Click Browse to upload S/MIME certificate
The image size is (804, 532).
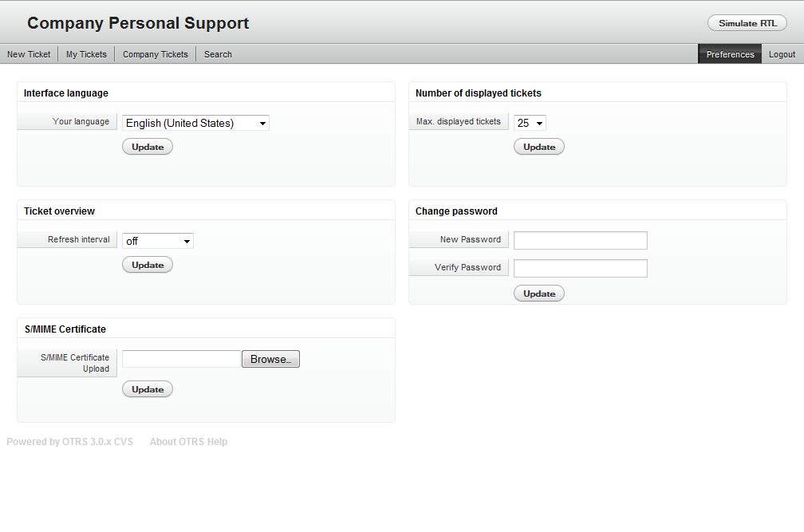(x=270, y=359)
